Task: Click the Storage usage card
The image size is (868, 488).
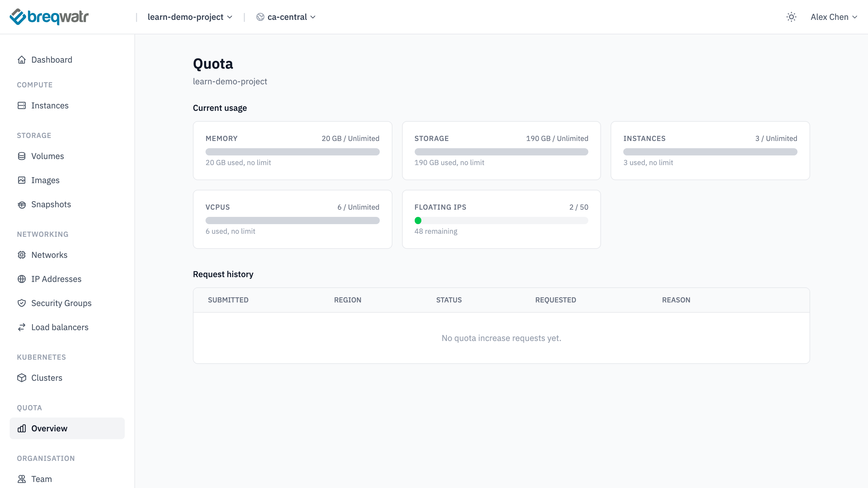Action: coord(501,151)
